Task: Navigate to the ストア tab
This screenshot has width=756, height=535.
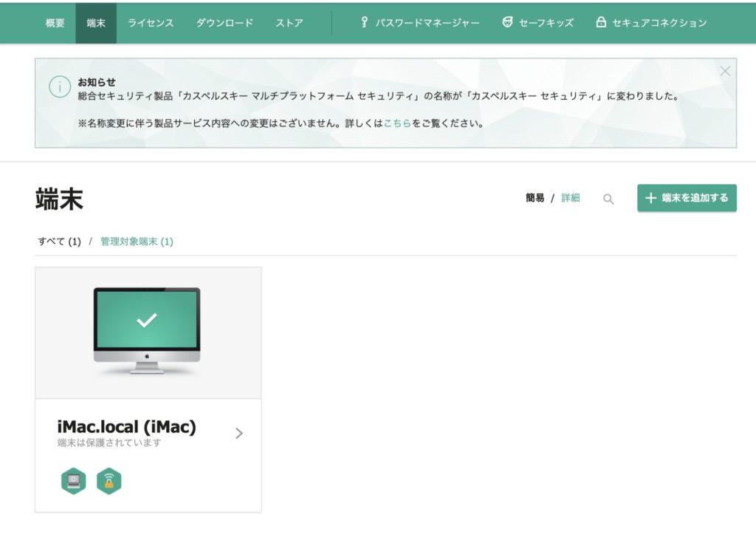Action: click(x=289, y=23)
